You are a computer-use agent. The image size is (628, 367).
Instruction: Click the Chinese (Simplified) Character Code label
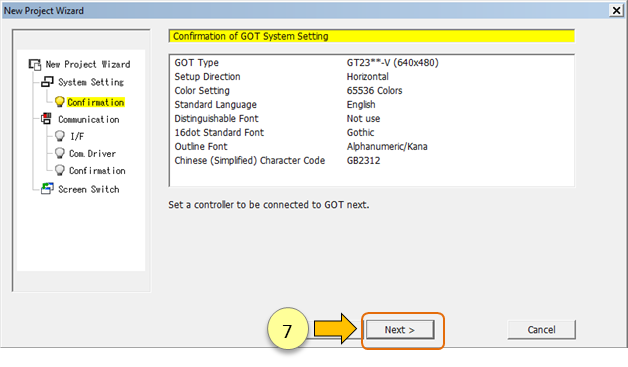coord(250,161)
